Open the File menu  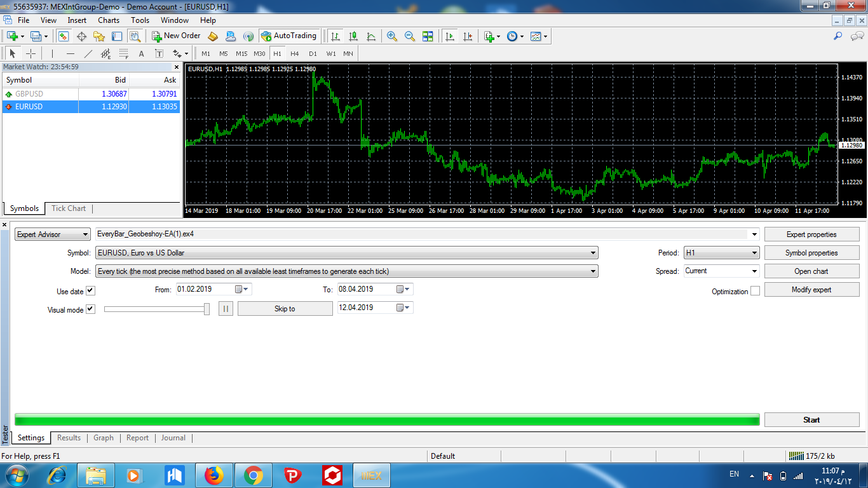point(24,20)
